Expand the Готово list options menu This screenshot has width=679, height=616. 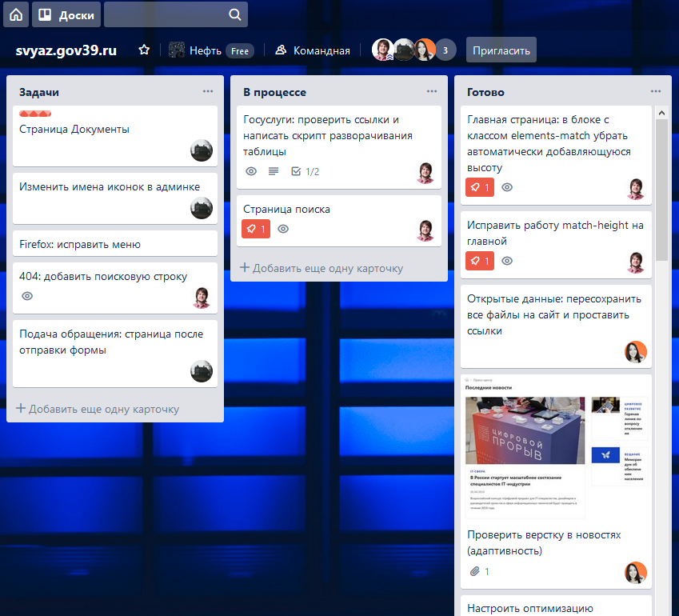tap(656, 91)
